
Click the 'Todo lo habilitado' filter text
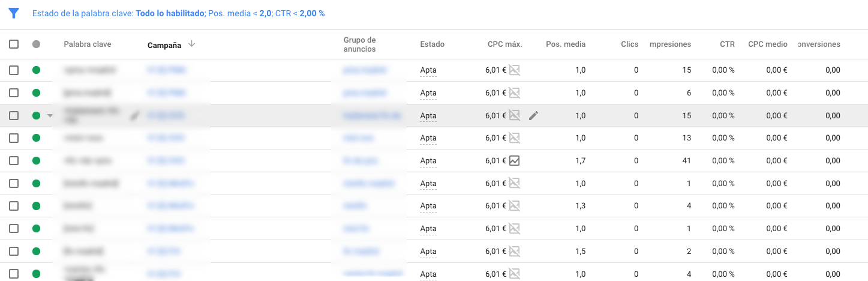(170, 13)
